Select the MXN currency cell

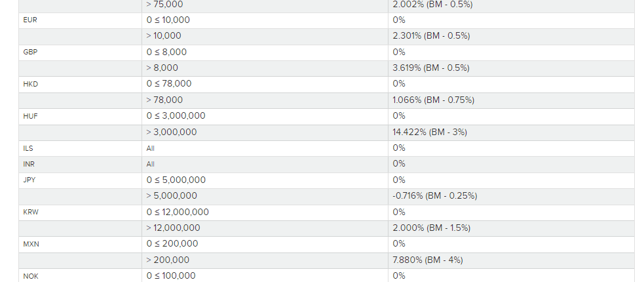click(x=31, y=244)
